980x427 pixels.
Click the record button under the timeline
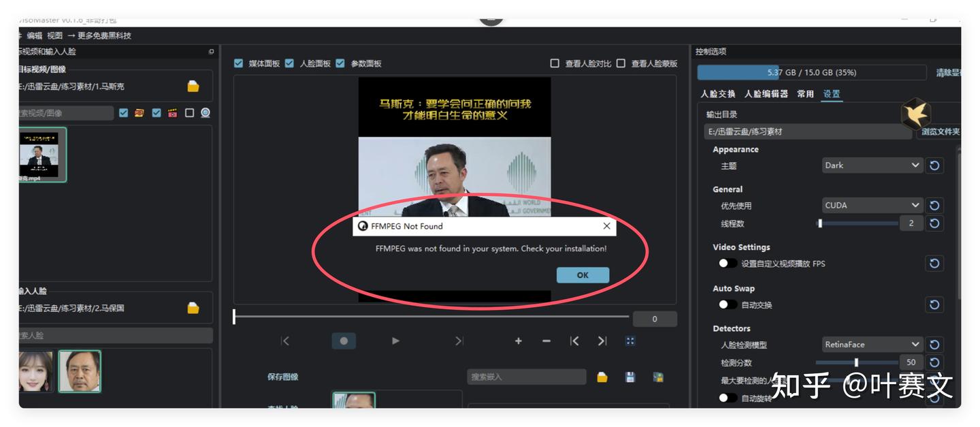(344, 341)
